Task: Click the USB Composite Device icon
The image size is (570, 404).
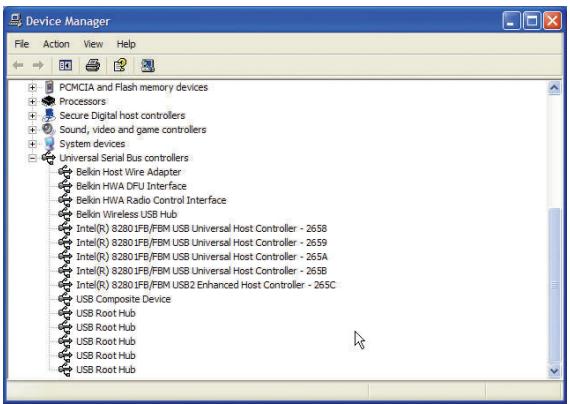Action: [x=65, y=299]
